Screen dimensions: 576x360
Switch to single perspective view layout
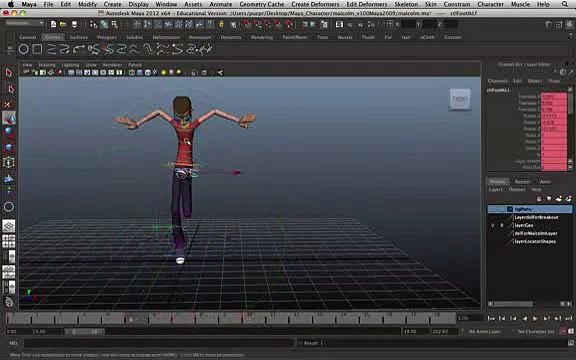click(9, 226)
